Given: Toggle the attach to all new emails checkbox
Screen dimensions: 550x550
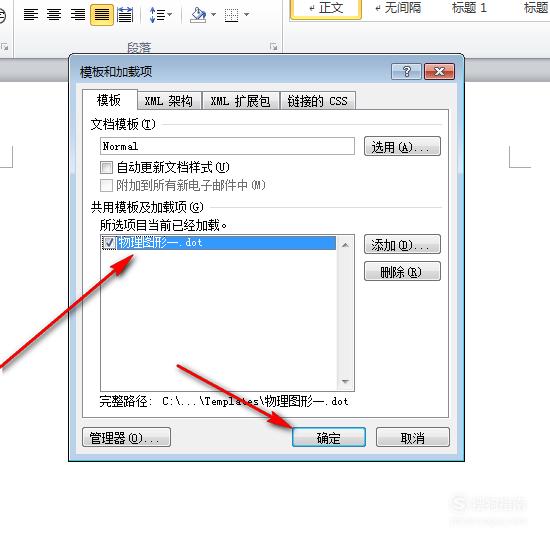Looking at the screenshot, I should 106,185.
